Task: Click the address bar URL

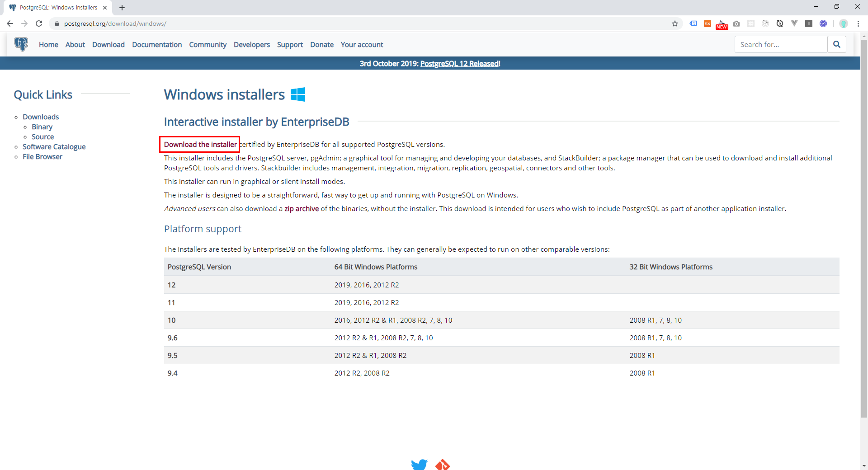Action: point(115,23)
